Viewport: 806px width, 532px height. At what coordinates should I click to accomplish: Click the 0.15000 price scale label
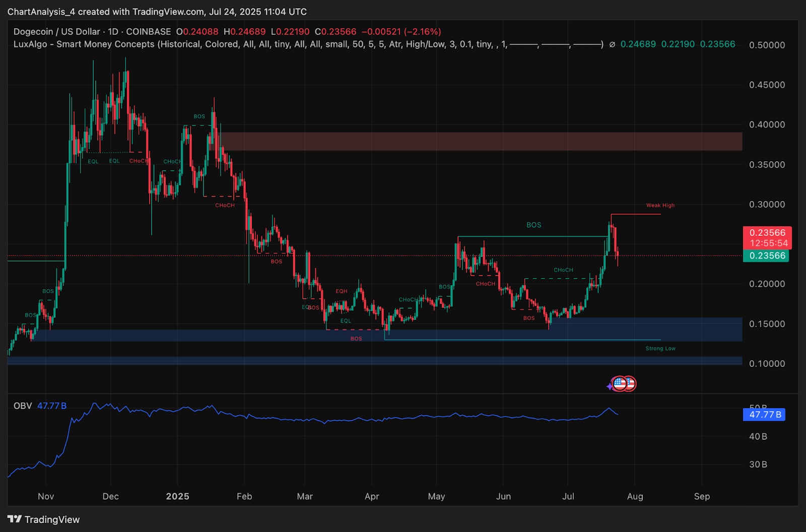[x=767, y=324]
